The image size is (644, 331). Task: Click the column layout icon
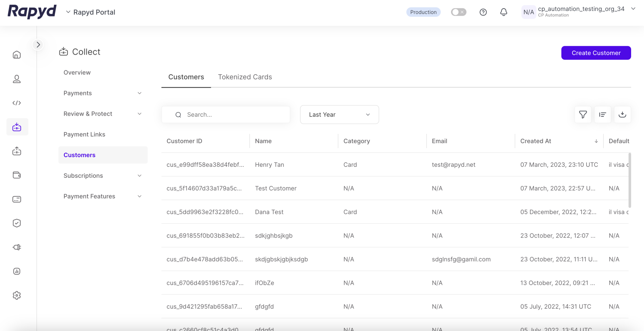602,115
